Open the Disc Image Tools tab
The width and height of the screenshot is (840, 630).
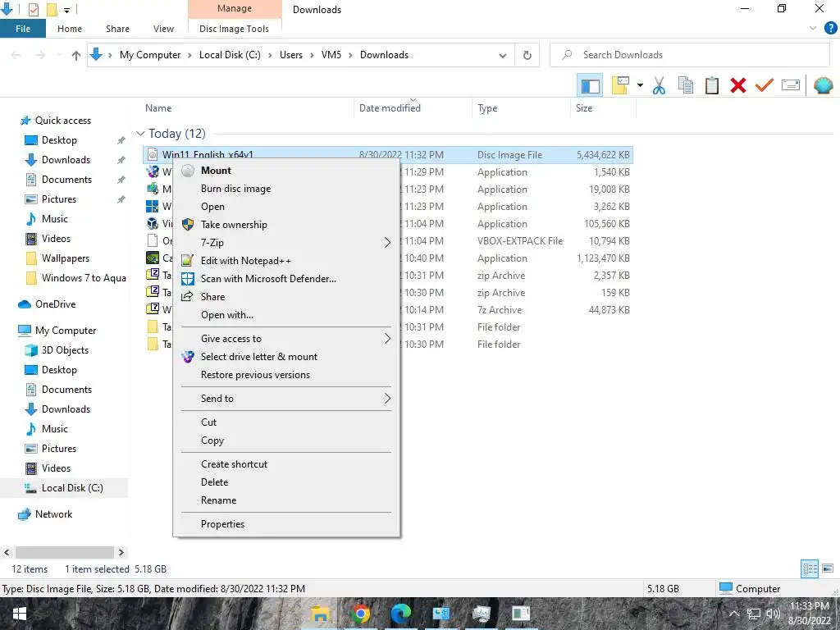[x=234, y=29]
